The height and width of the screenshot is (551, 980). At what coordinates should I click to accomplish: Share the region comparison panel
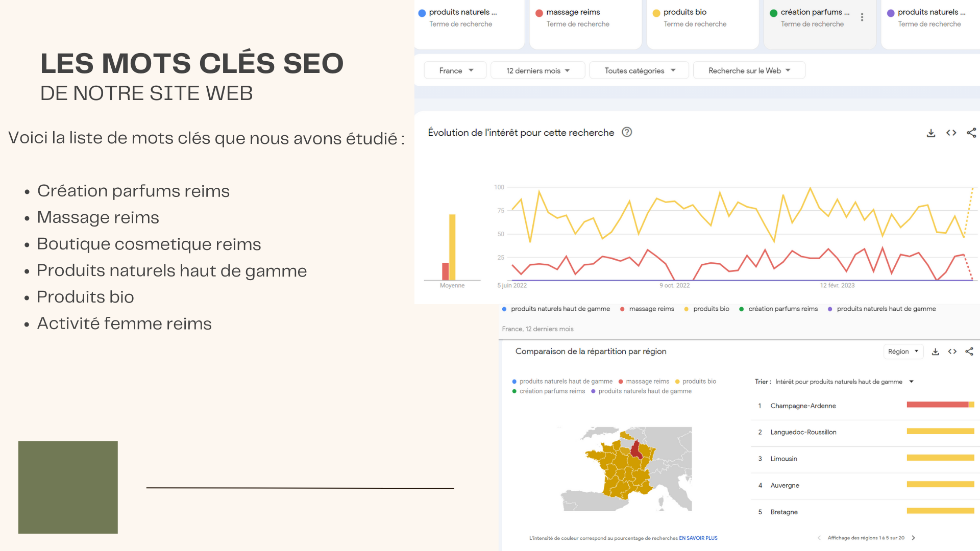pyautogui.click(x=969, y=352)
